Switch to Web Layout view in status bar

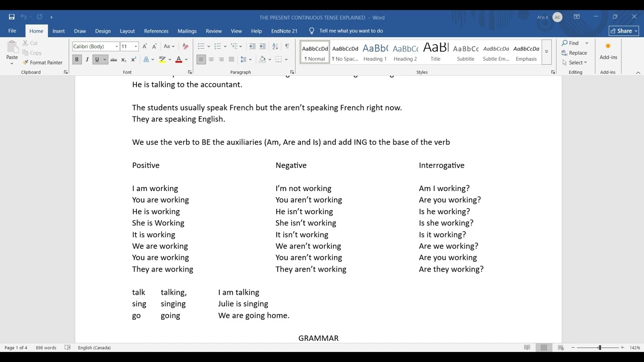point(560,347)
